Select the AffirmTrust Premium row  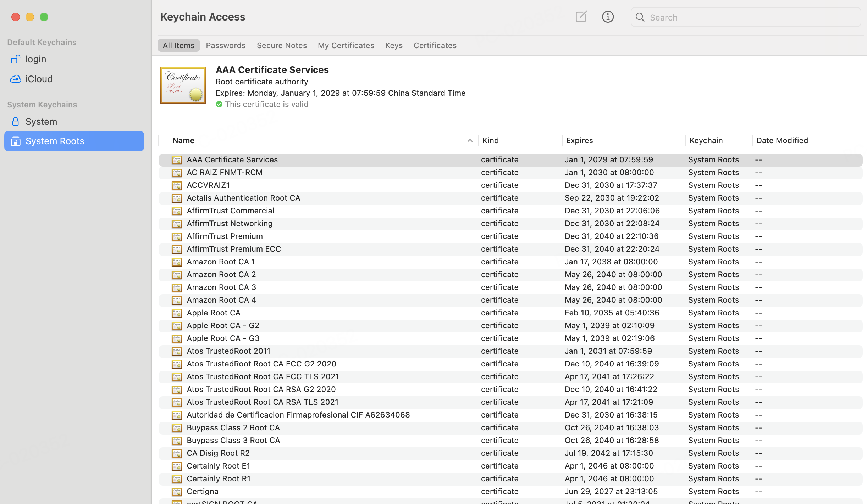511,236
